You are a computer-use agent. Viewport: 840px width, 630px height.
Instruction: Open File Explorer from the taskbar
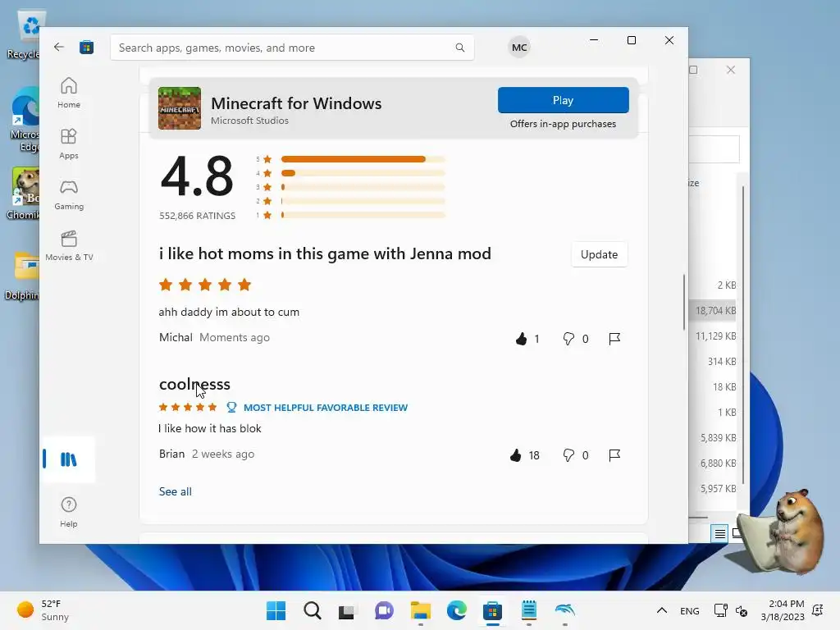point(421,610)
